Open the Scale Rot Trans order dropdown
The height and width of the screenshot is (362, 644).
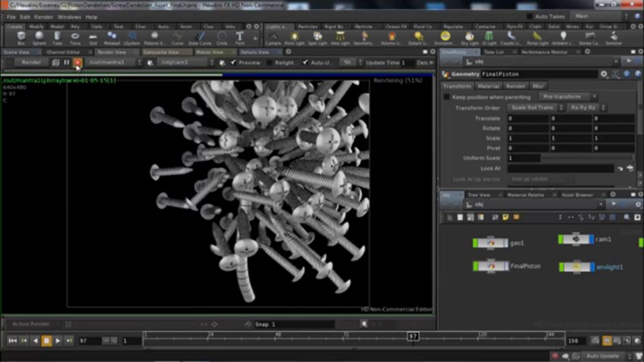pyautogui.click(x=535, y=108)
